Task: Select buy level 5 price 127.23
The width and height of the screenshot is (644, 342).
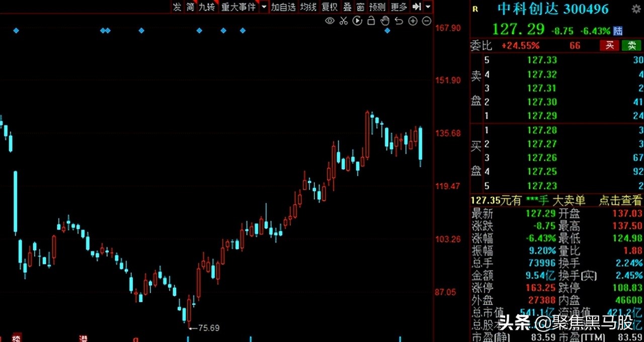Action: click(x=542, y=186)
